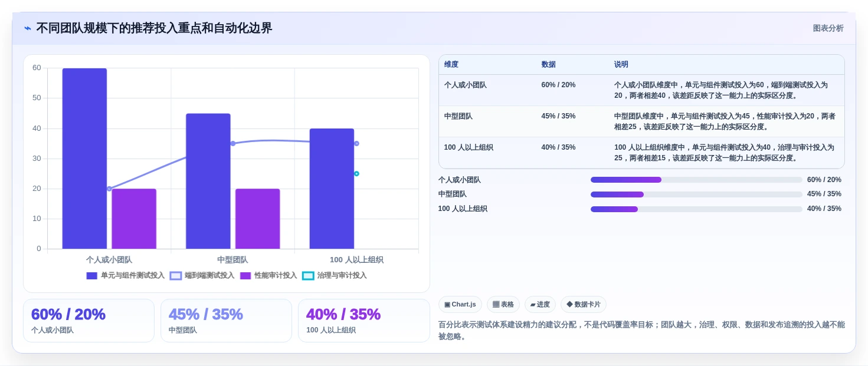Select the 进度 tag chip
The width and height of the screenshot is (868, 366).
pyautogui.click(x=540, y=305)
